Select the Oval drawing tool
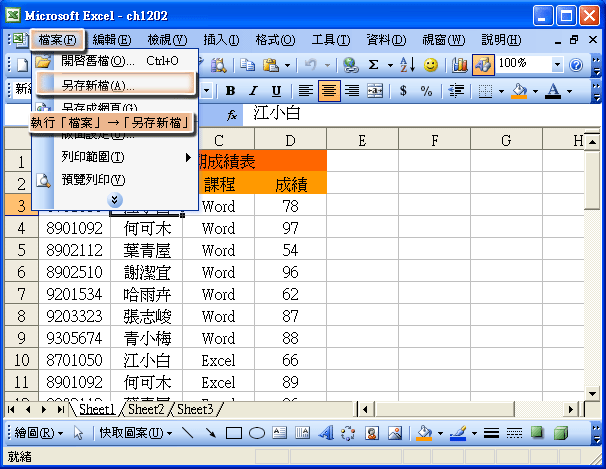 [257, 433]
